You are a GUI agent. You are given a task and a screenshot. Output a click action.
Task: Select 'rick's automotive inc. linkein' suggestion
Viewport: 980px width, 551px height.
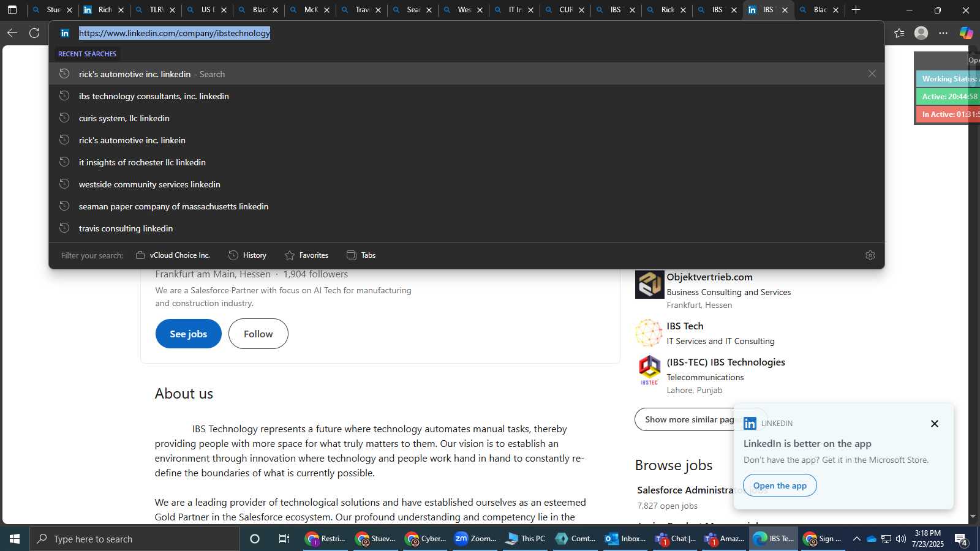(467, 140)
